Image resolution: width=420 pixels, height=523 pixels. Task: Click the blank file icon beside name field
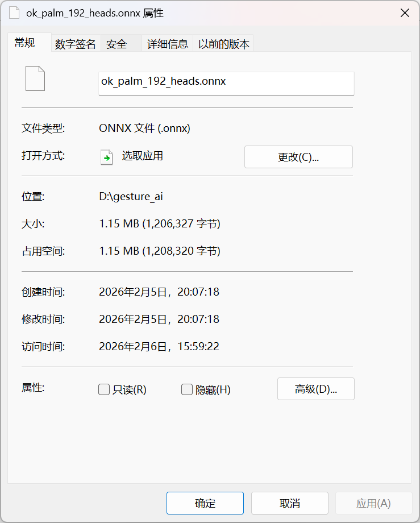point(35,78)
